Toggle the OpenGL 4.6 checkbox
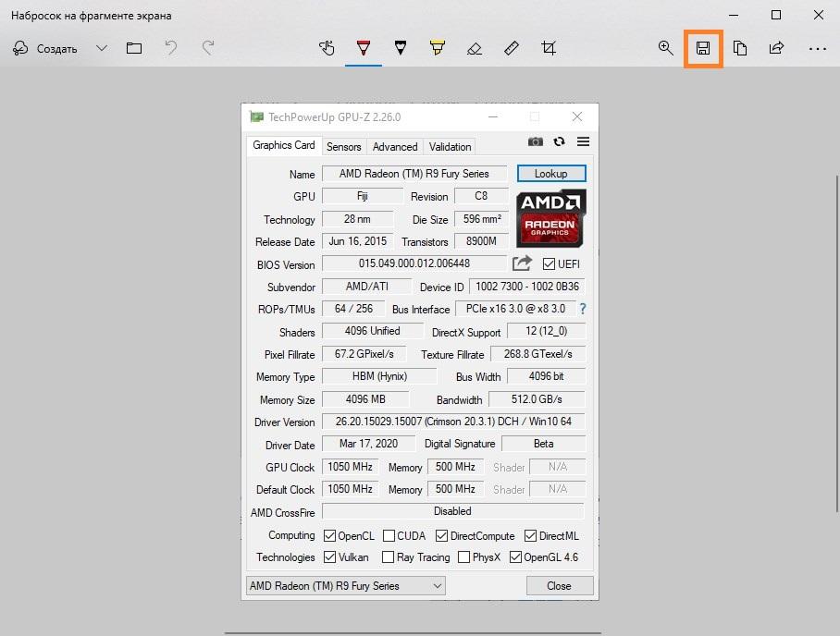 pos(515,557)
